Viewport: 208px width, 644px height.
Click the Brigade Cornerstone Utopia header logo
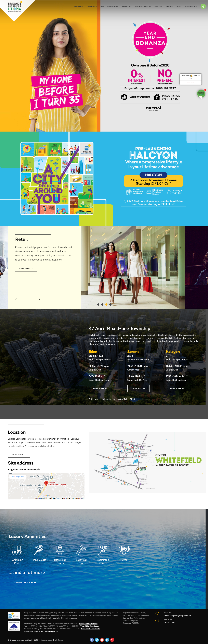14,7
